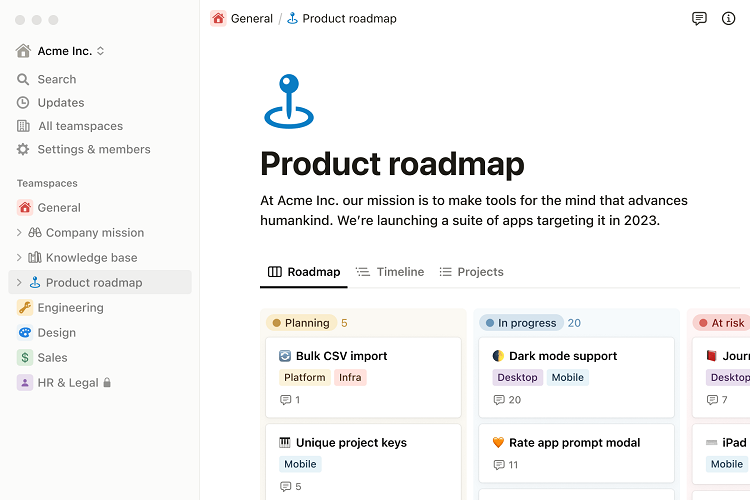The height and width of the screenshot is (500, 750).
Task: Click the Mobile tag on Dark mode support
Action: (568, 378)
